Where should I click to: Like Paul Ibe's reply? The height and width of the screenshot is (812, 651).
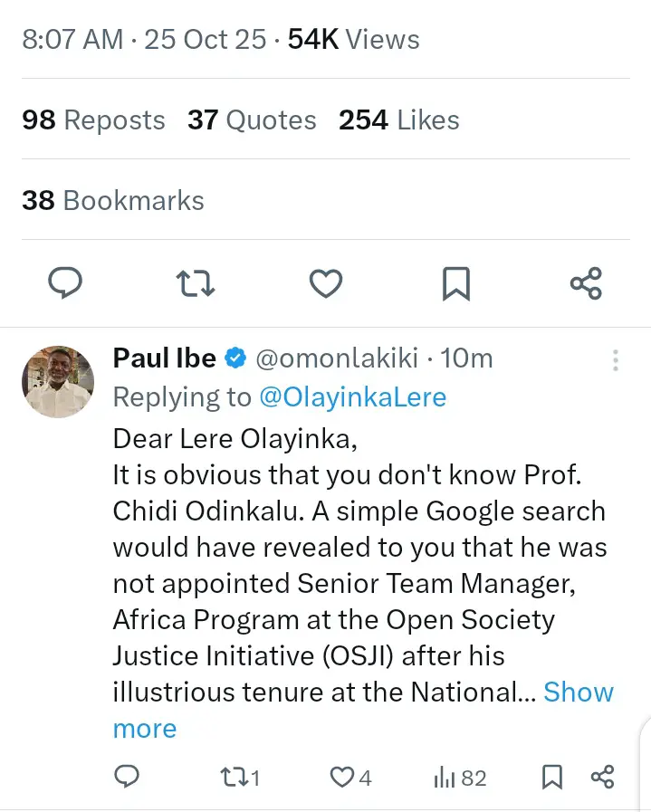pos(349,777)
